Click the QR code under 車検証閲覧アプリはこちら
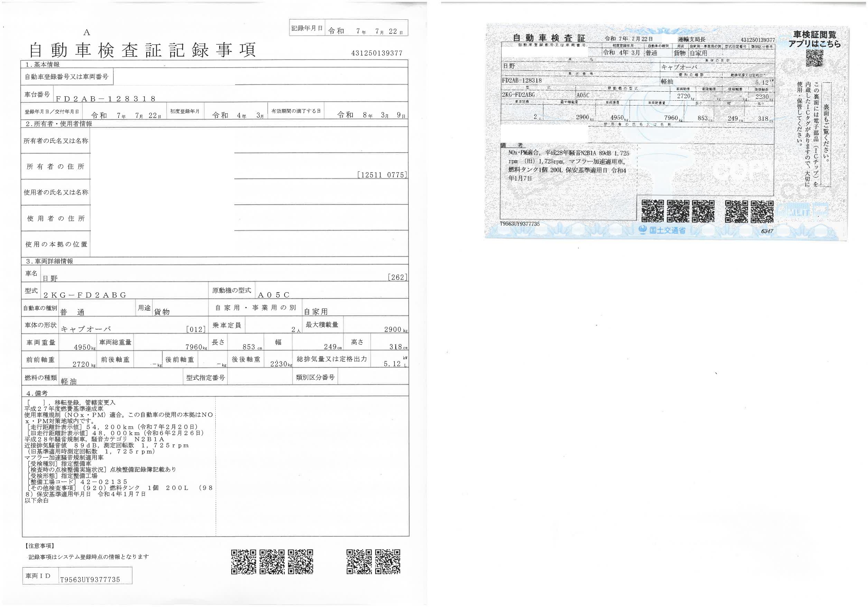 point(814,58)
